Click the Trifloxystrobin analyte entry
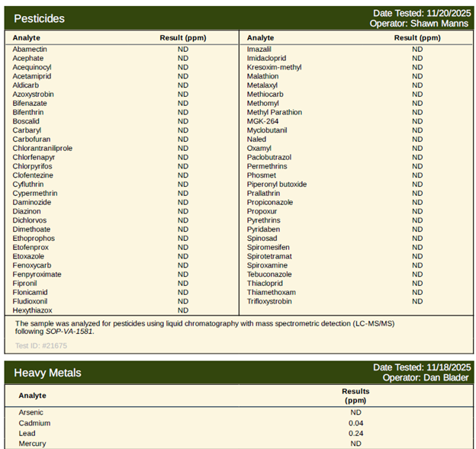 coord(269,301)
